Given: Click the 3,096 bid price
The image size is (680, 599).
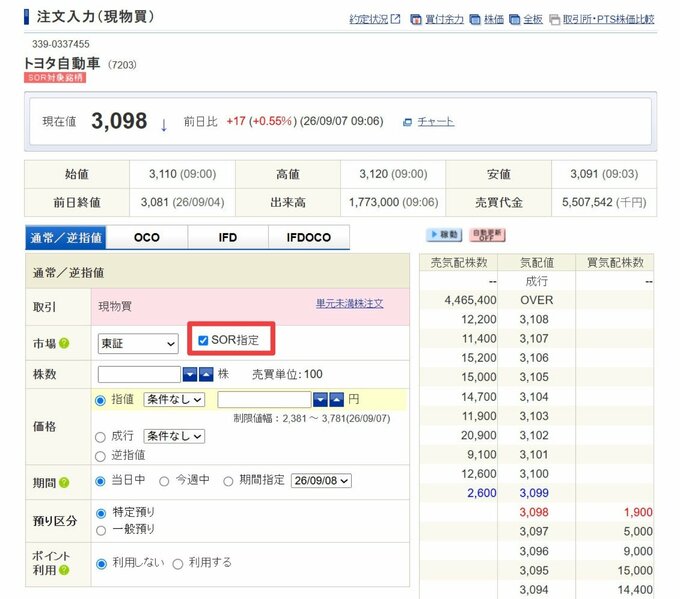Looking at the screenshot, I should click(x=534, y=551).
